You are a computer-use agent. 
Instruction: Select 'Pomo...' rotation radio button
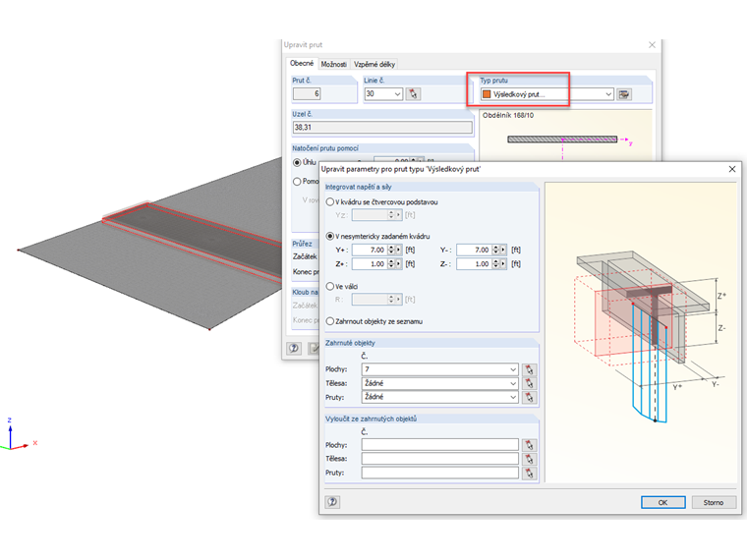(297, 182)
